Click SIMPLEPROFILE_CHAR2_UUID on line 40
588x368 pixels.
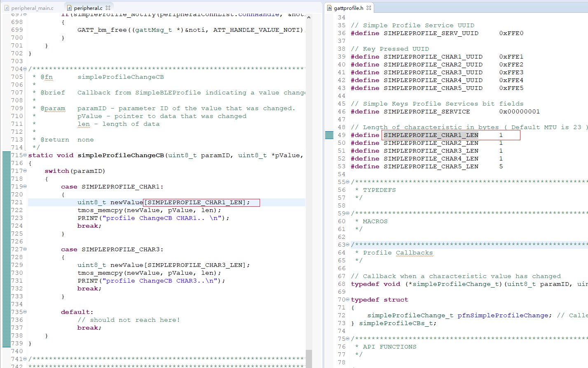tap(433, 64)
